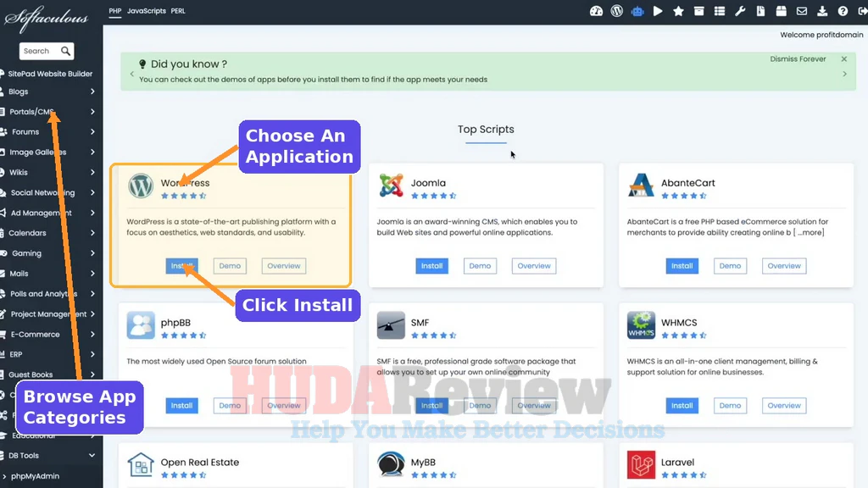Open the WordPress demo
The height and width of the screenshot is (488, 868).
[230, 266]
